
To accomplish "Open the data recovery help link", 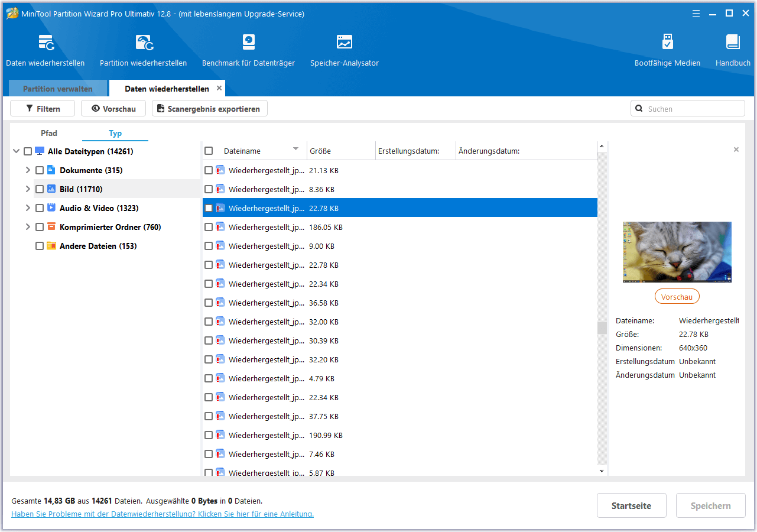I will (x=163, y=514).
